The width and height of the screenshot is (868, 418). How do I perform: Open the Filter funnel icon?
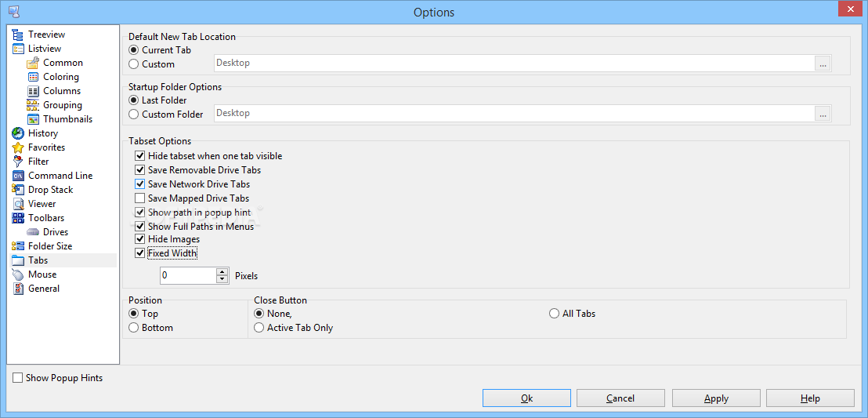[x=18, y=162]
